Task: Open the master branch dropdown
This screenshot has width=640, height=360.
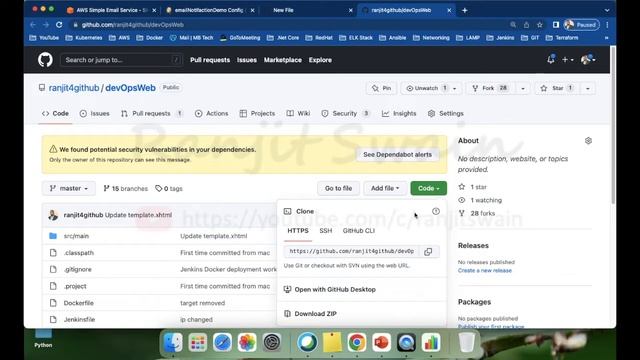Action: [69, 188]
